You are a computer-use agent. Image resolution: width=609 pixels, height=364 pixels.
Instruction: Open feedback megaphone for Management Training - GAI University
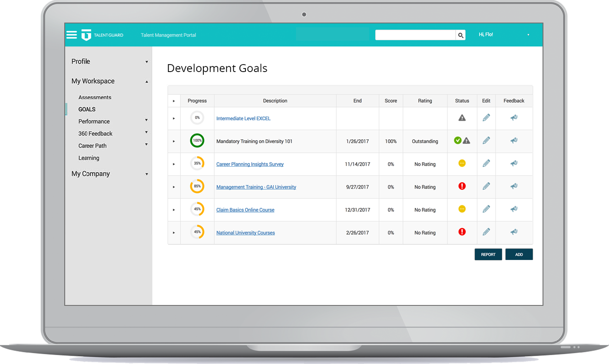514,187
